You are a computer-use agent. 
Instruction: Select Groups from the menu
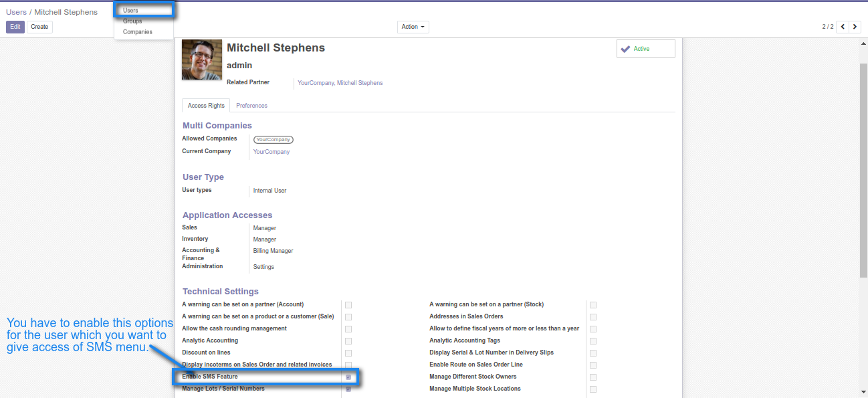[x=132, y=21]
